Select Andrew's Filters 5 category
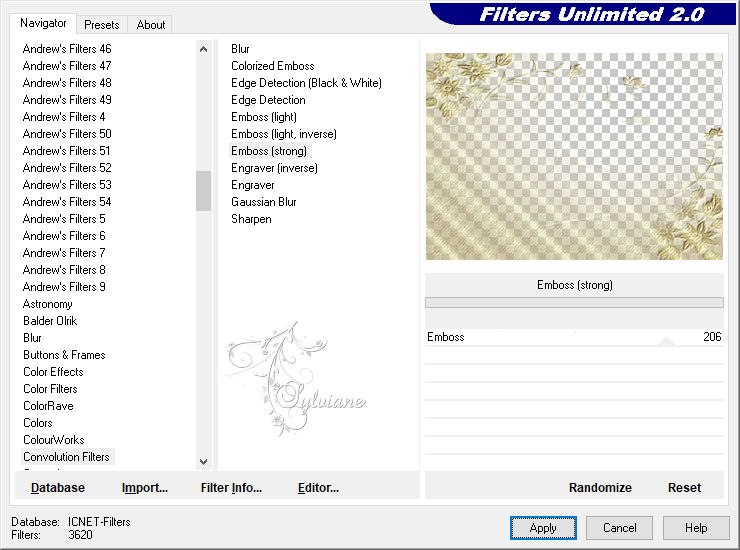 click(x=64, y=219)
